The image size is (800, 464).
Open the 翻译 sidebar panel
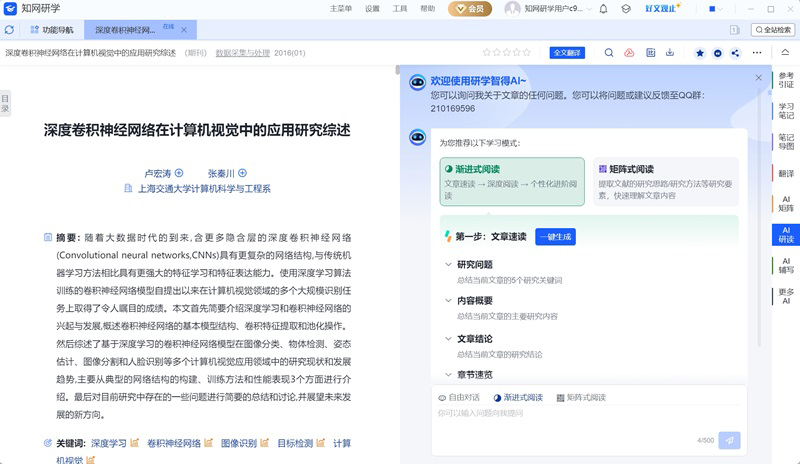(x=786, y=174)
